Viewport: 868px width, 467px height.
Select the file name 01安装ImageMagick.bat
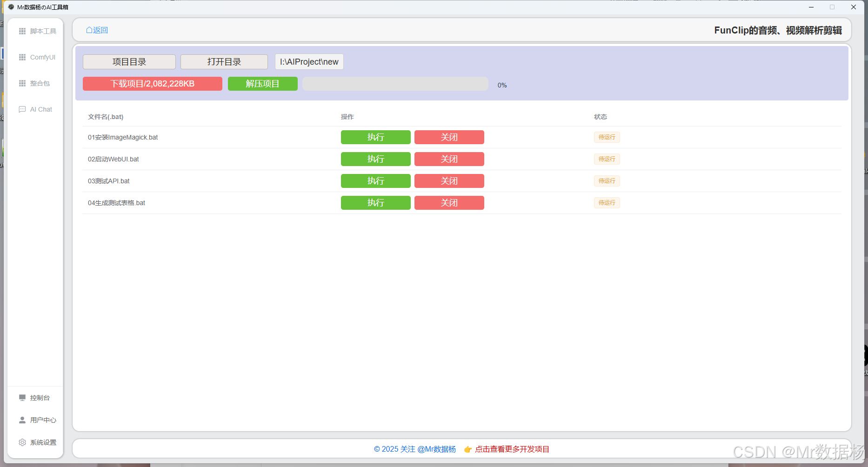(123, 137)
